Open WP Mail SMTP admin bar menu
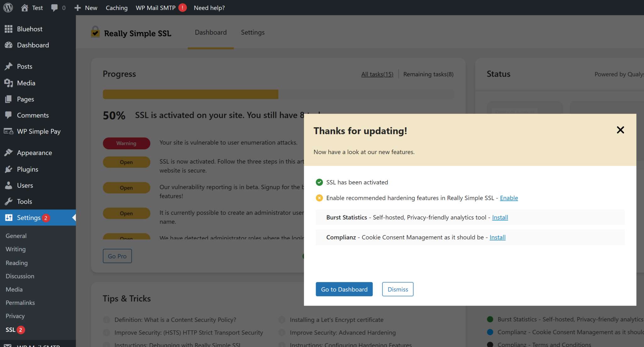This screenshot has height=347, width=644. [x=156, y=8]
